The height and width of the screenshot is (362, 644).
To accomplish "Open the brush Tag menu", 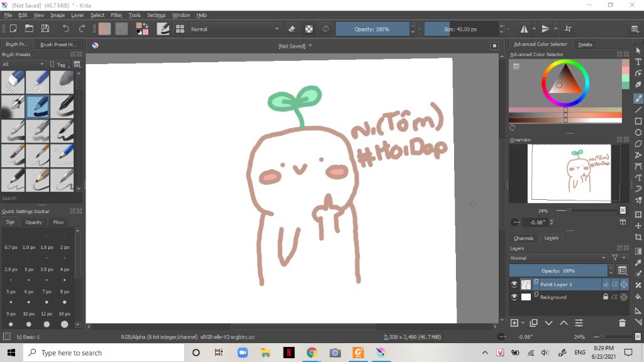I will point(60,65).
